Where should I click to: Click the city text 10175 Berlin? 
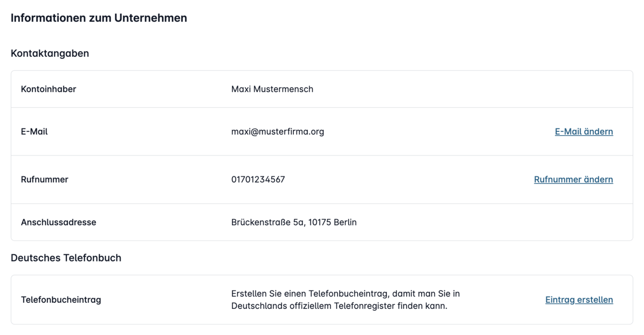click(332, 222)
